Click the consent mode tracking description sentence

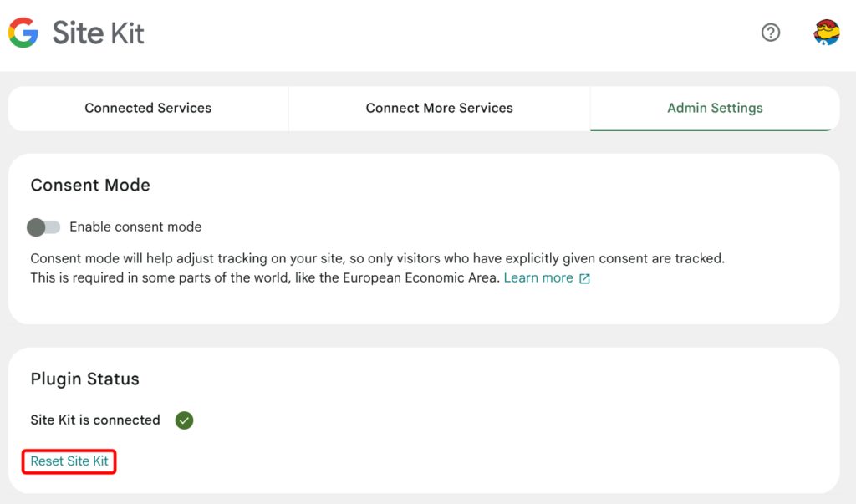click(x=376, y=259)
